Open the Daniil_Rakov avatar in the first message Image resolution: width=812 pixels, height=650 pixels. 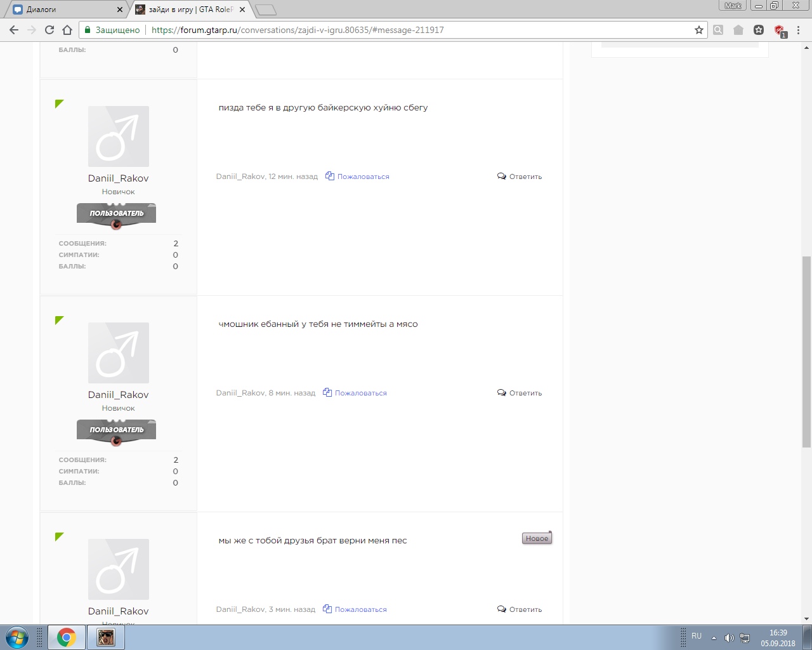(x=119, y=136)
